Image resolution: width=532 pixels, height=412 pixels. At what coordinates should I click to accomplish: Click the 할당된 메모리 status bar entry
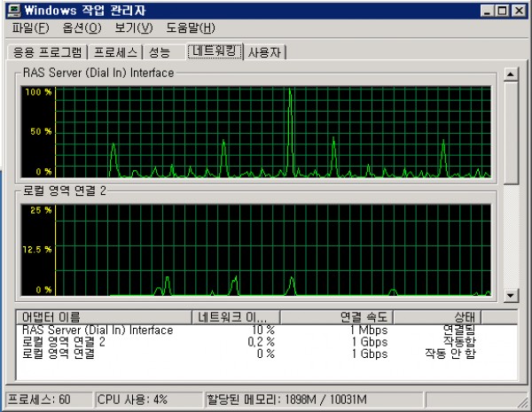point(313,400)
